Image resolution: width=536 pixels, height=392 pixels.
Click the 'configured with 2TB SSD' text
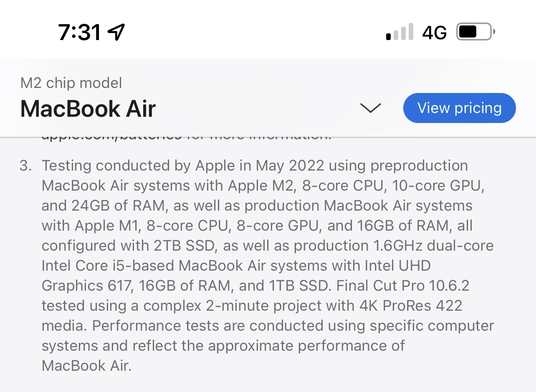129,246
